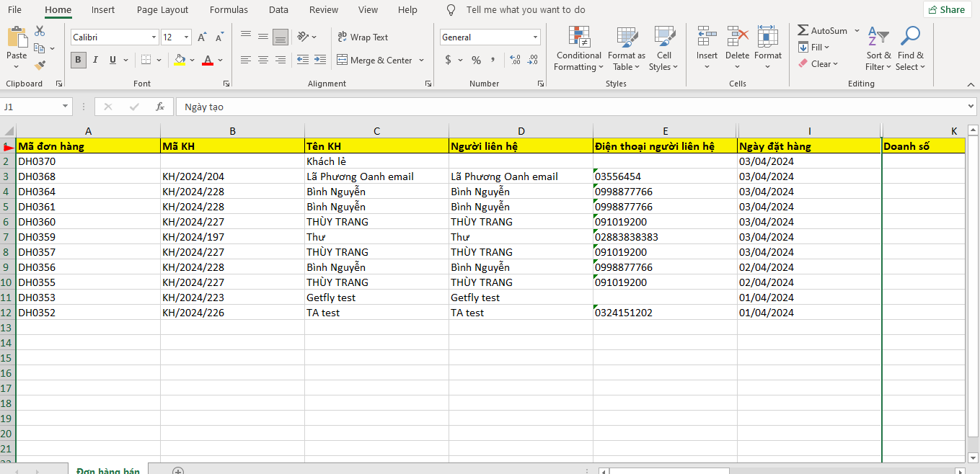This screenshot has width=980, height=474.
Task: Open the Sort & Filter tool
Action: pyautogui.click(x=878, y=49)
